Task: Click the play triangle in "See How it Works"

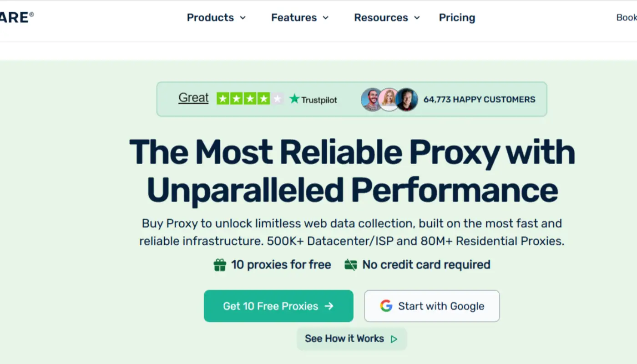Action: click(394, 339)
